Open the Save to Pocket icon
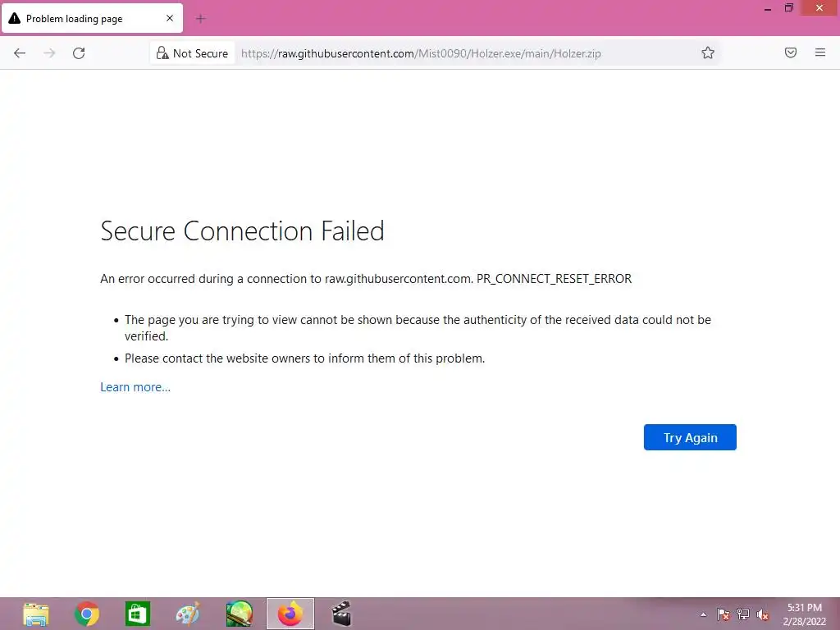The height and width of the screenshot is (630, 840). 791,53
